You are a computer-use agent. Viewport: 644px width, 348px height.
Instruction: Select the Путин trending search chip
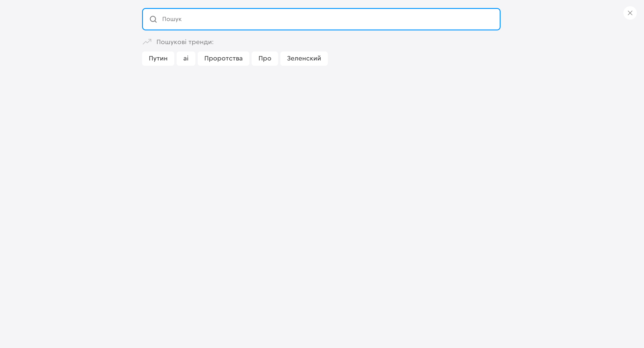point(158,59)
